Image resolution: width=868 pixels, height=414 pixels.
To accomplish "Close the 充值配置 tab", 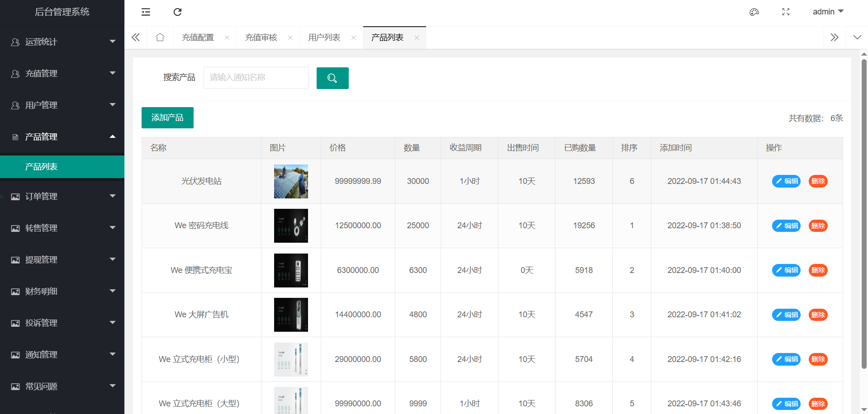I will click(227, 38).
